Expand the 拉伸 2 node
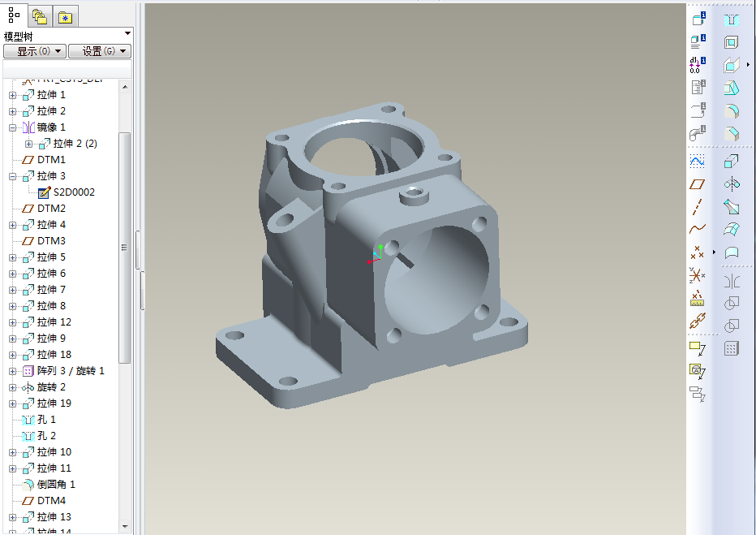The image size is (756, 535). [x=12, y=111]
